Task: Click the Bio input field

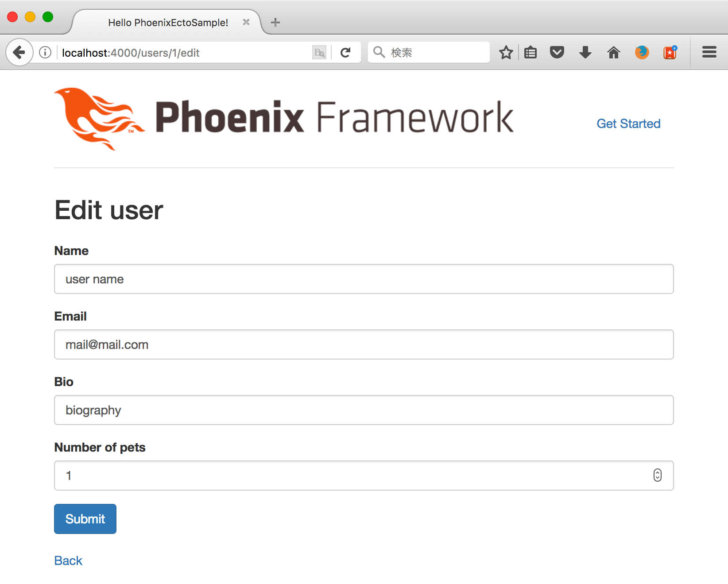Action: tap(364, 410)
